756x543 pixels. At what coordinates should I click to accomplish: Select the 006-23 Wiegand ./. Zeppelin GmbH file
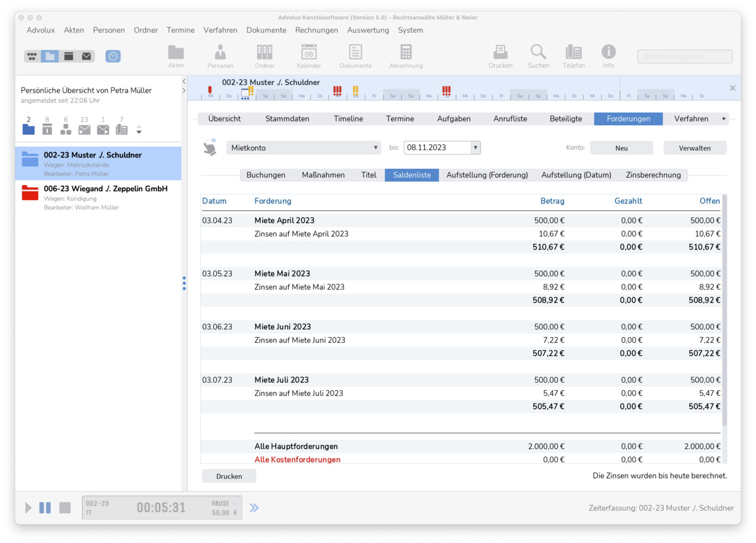pos(98,197)
